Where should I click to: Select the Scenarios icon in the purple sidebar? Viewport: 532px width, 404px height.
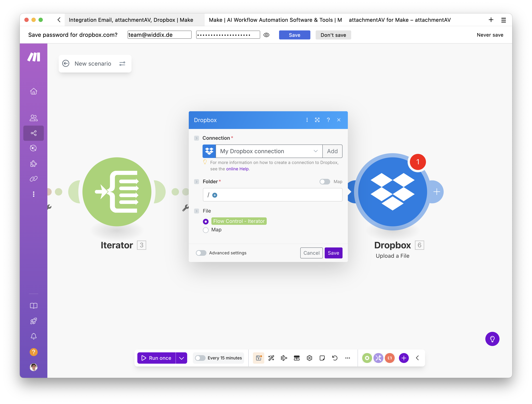(x=33, y=133)
